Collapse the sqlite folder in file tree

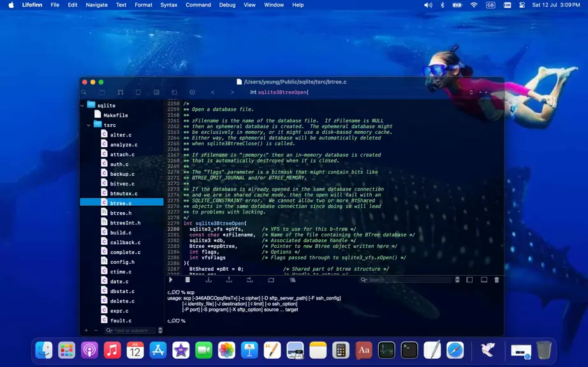pyautogui.click(x=82, y=106)
